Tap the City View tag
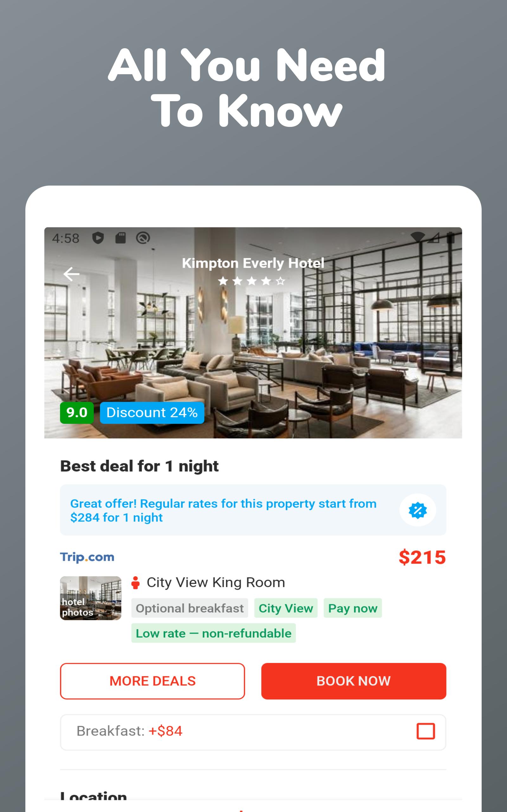 pos(286,608)
